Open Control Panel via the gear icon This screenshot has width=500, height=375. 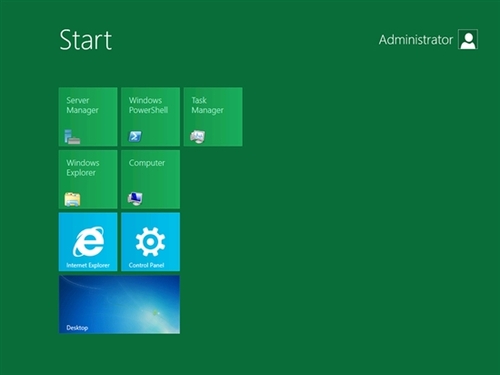point(150,241)
